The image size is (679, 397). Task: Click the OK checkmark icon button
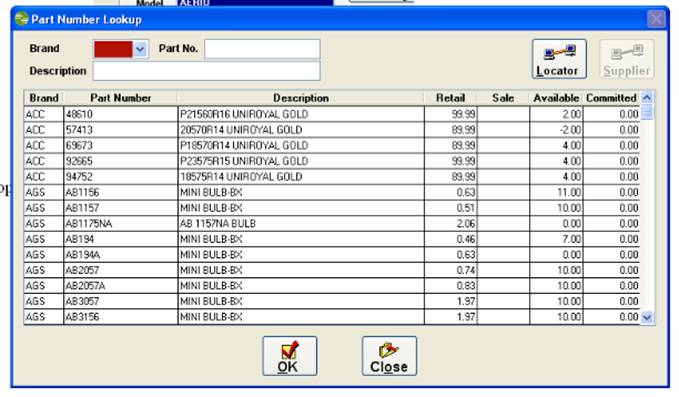(x=290, y=356)
